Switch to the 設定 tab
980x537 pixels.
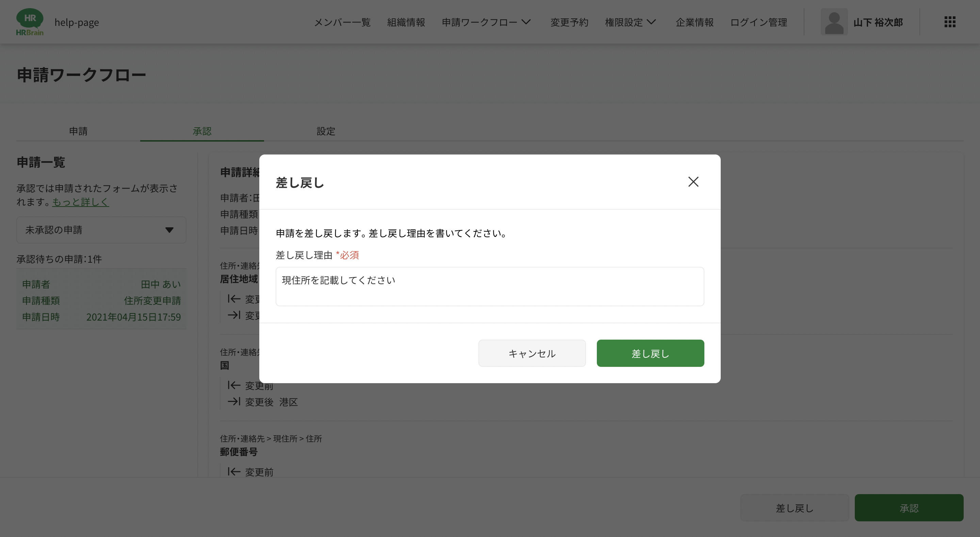click(326, 131)
